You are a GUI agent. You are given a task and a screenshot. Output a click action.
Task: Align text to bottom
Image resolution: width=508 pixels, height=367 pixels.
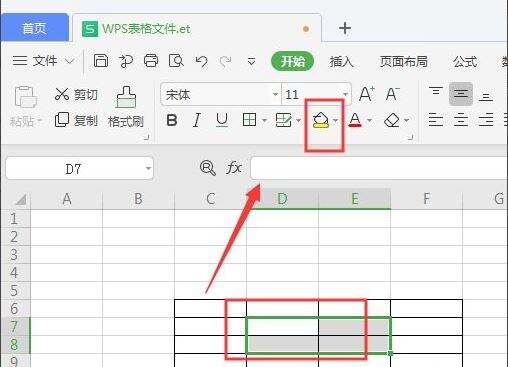coord(486,97)
